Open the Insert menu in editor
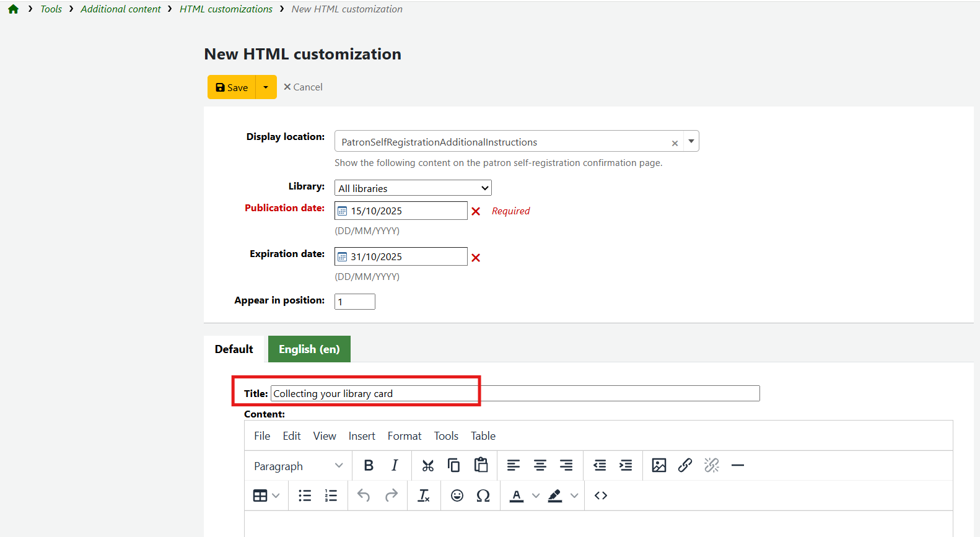980x537 pixels. click(x=362, y=436)
